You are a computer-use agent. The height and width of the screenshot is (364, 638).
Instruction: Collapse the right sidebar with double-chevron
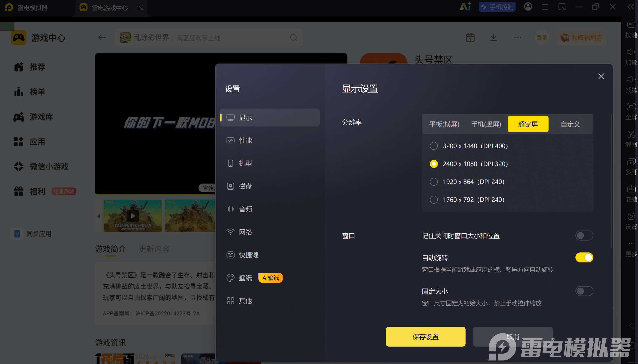coord(631,7)
